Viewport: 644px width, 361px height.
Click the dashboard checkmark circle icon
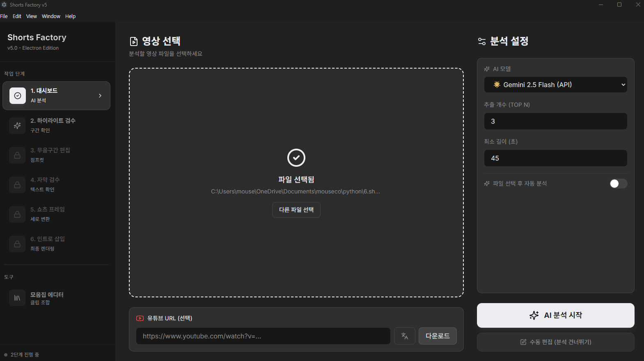pos(18,96)
